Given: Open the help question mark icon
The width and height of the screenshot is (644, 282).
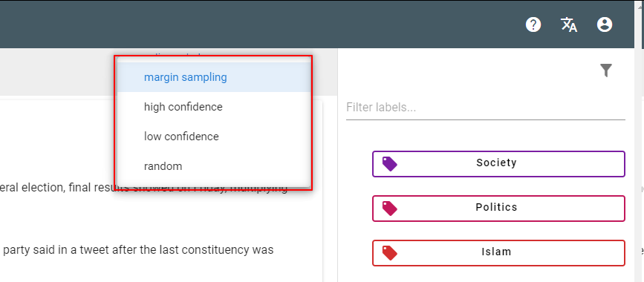Looking at the screenshot, I should [x=533, y=25].
